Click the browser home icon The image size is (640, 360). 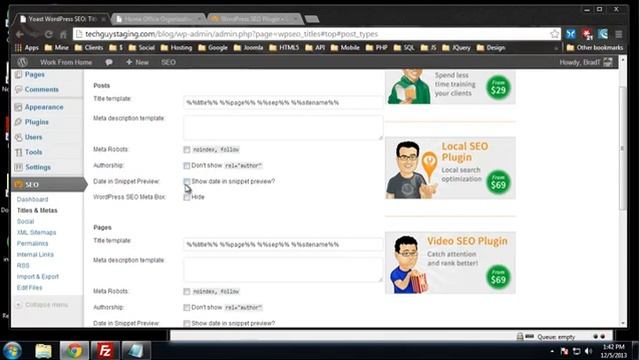(63, 34)
